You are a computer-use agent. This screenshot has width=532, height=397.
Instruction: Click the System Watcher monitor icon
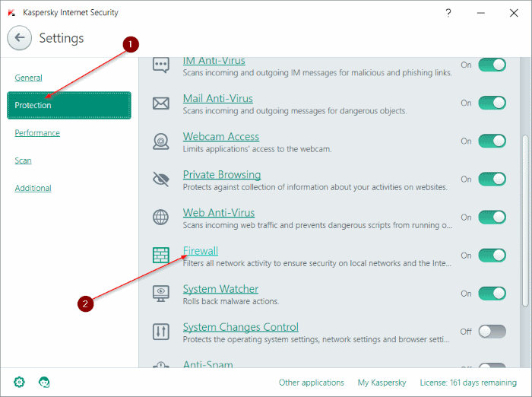click(x=161, y=294)
